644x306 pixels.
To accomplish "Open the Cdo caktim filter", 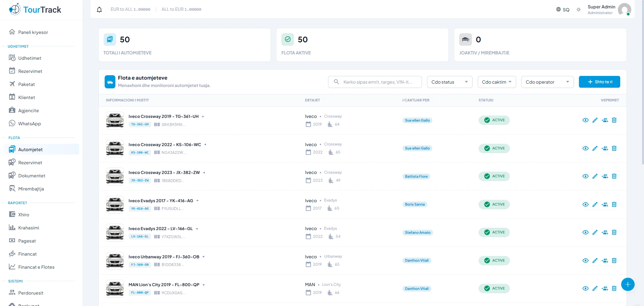I will (496, 82).
